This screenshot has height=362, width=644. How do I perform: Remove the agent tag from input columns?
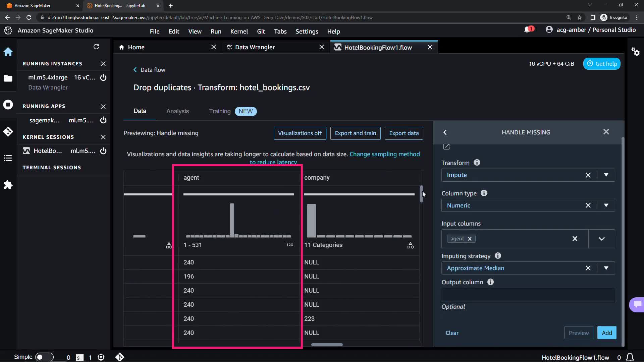coord(470,239)
